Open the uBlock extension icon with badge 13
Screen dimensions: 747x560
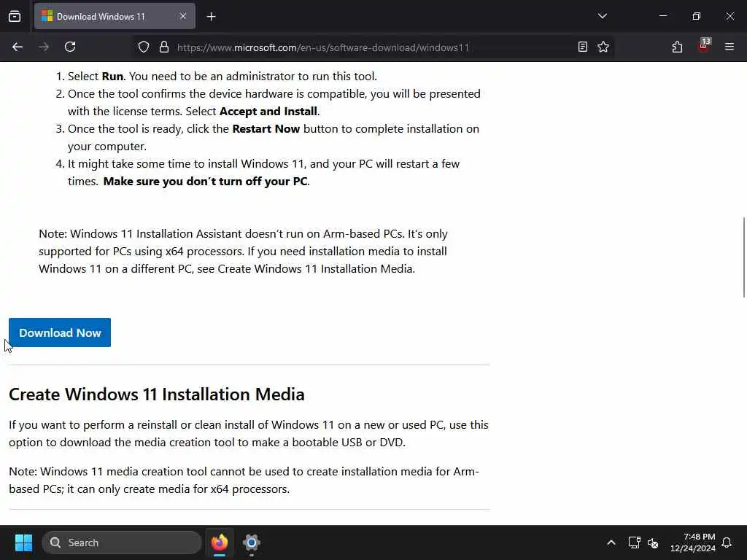pos(703,46)
